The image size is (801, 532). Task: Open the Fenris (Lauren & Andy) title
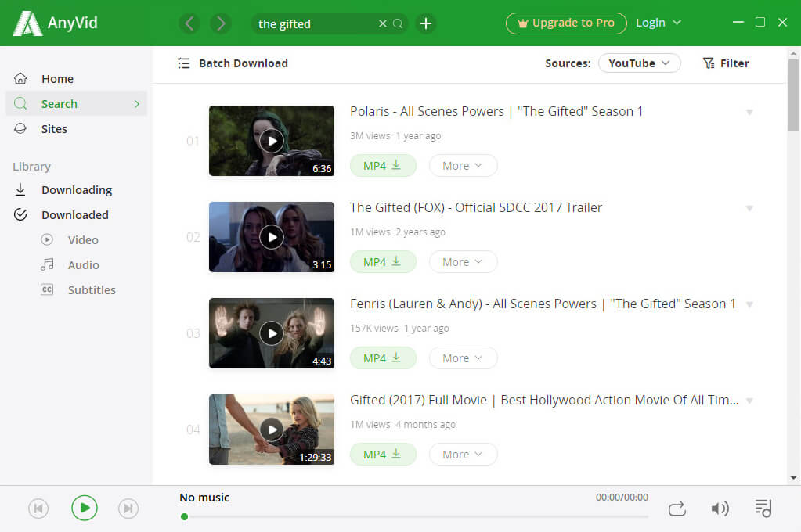tap(543, 304)
